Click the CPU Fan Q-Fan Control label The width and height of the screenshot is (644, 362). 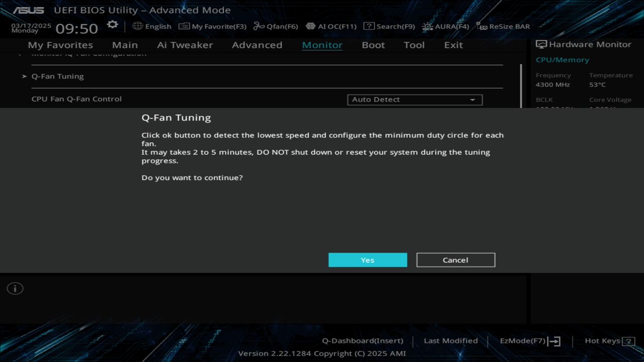76,99
